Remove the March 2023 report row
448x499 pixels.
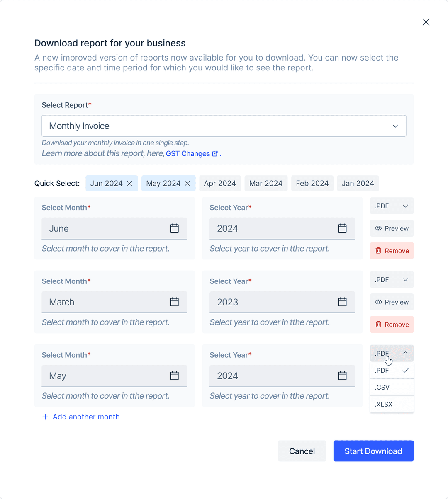(x=392, y=325)
